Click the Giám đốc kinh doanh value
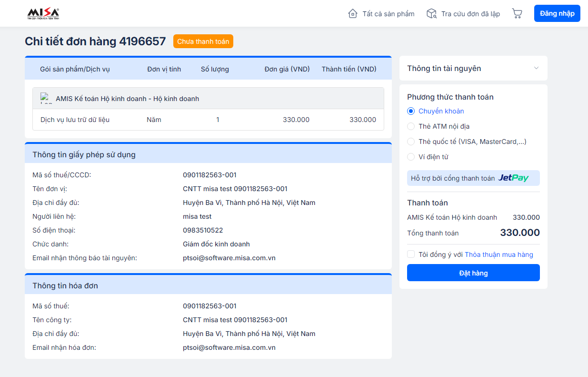The width and height of the screenshot is (588, 377). click(216, 244)
